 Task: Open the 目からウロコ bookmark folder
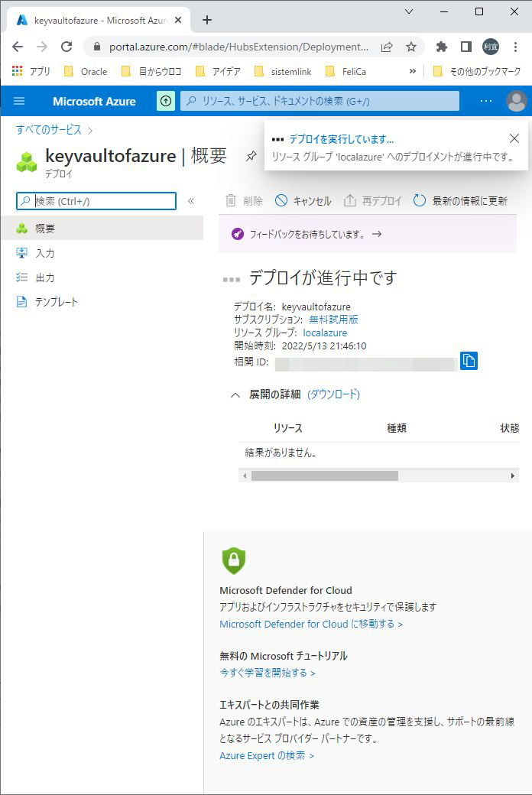151,72
